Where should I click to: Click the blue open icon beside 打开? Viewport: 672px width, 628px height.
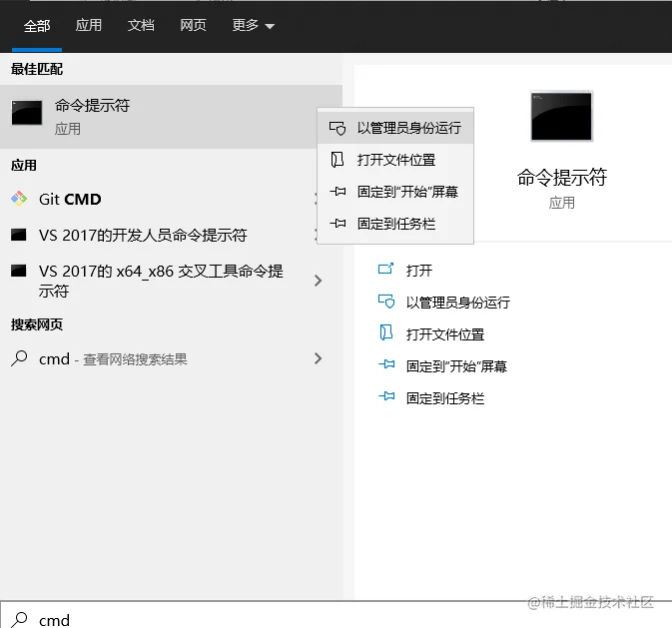pos(385,269)
